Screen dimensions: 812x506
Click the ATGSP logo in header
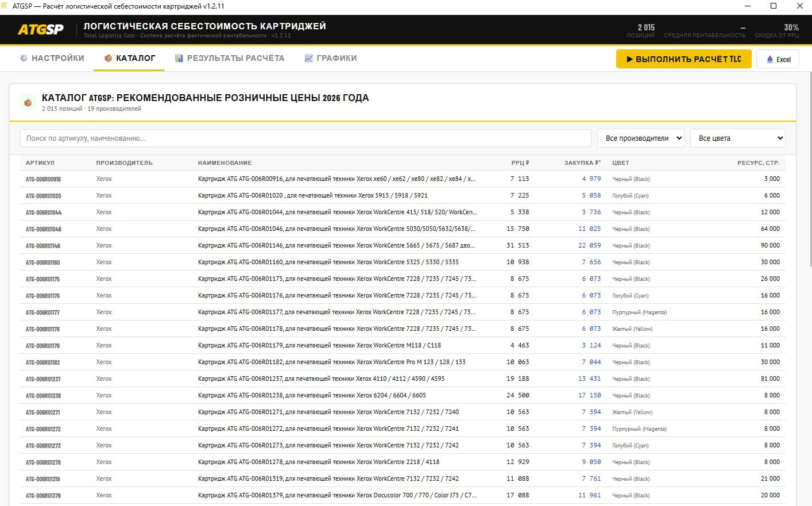click(40, 30)
